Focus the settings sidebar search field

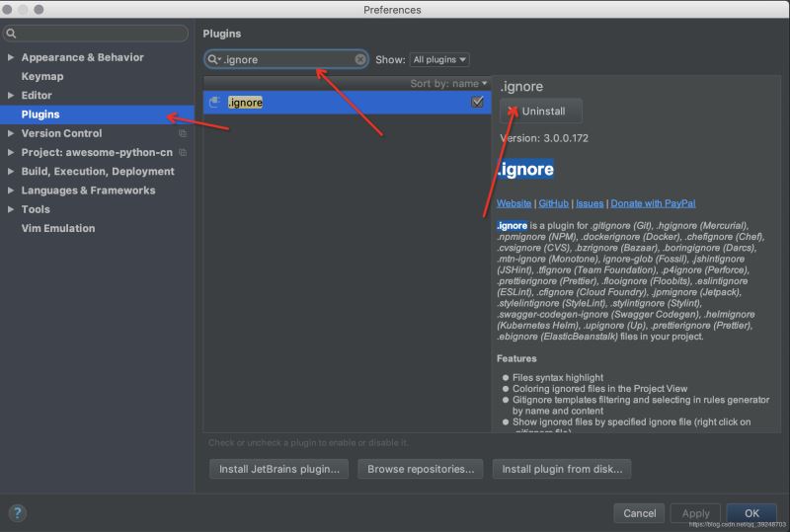click(x=96, y=34)
